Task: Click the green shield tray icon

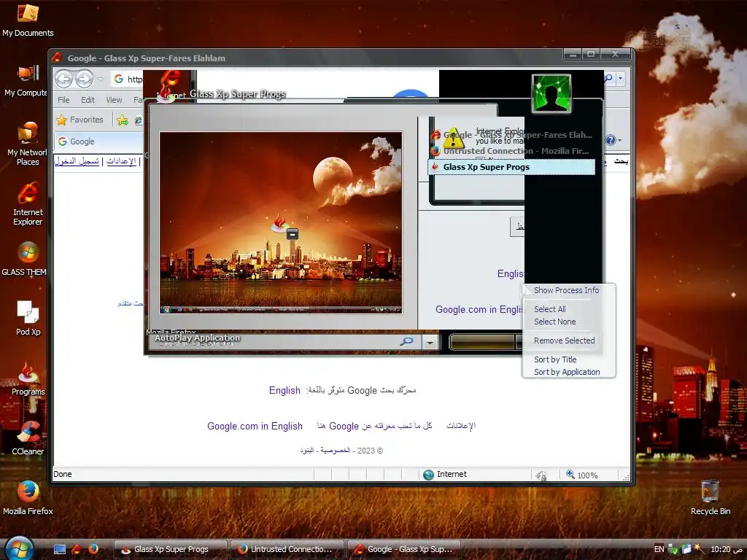Action: pyautogui.click(x=673, y=549)
